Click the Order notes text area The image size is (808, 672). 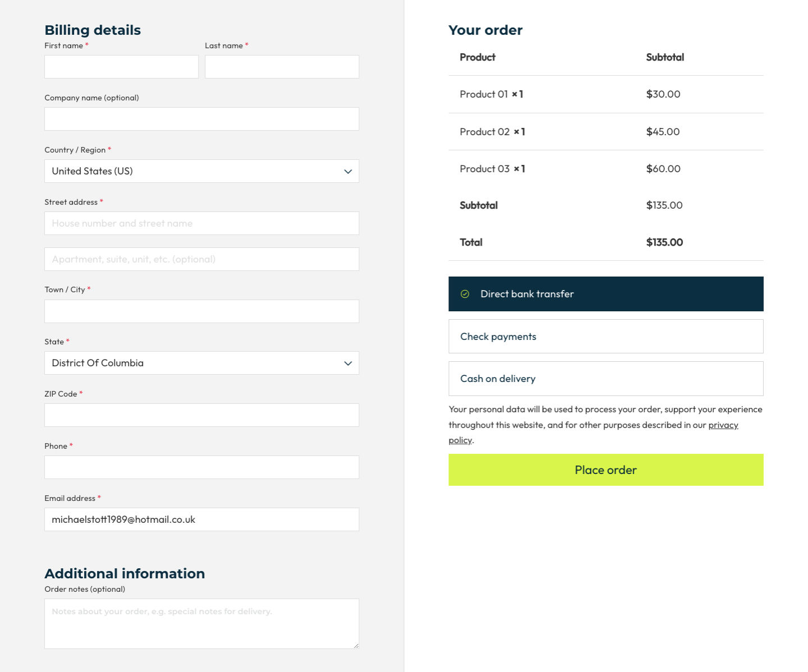point(201,624)
